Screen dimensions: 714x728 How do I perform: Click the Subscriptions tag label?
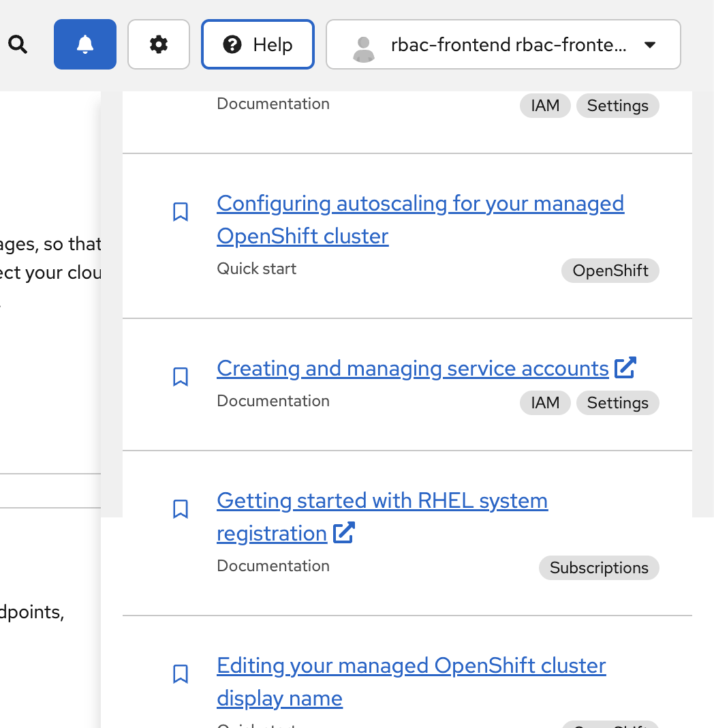pyautogui.click(x=599, y=568)
